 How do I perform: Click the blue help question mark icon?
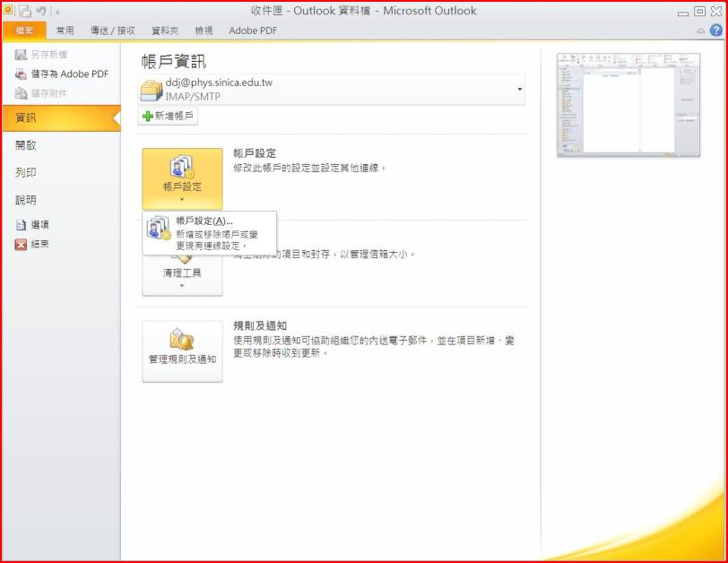click(716, 30)
